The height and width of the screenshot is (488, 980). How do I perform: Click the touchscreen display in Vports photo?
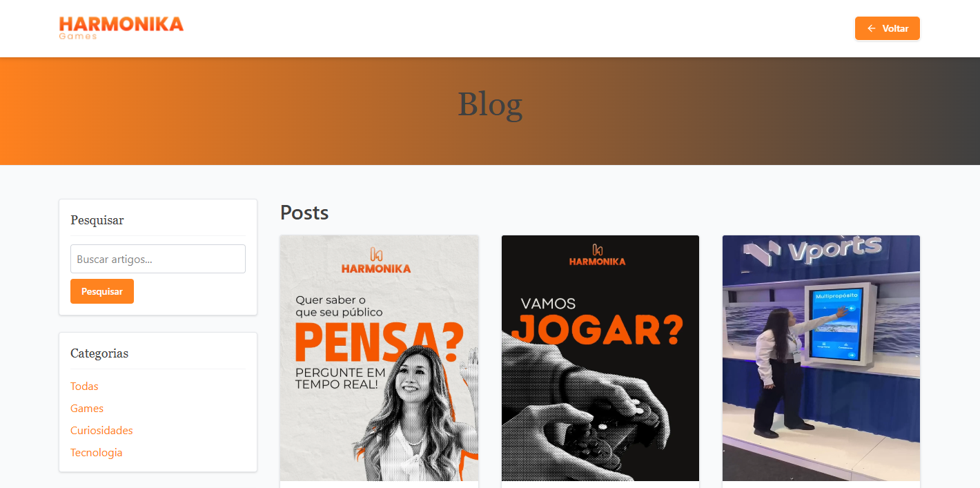(836, 324)
